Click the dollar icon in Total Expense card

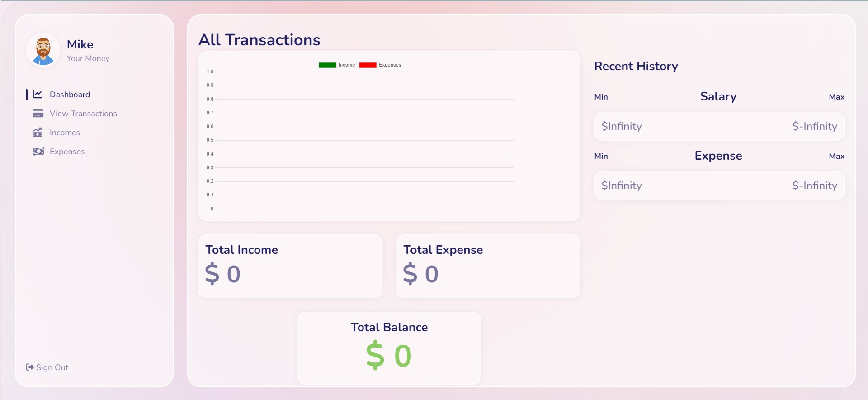tap(411, 273)
